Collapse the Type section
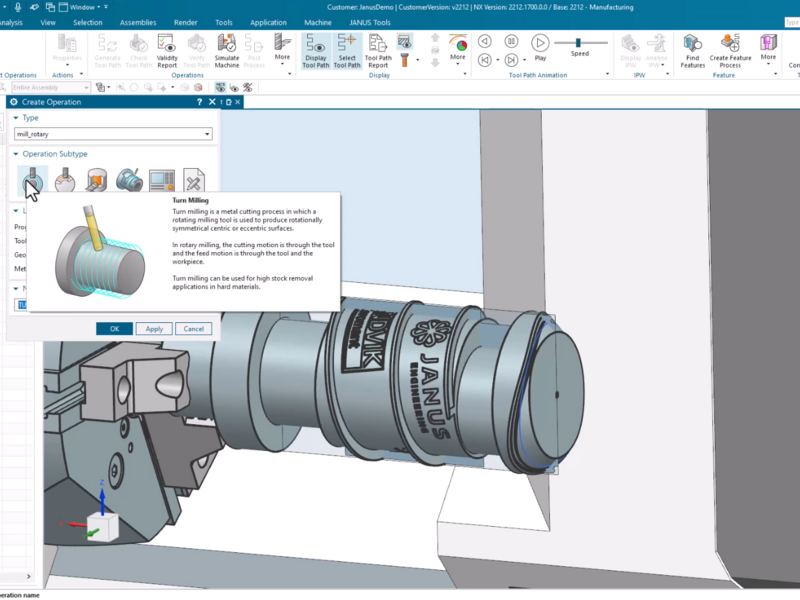 16,118
